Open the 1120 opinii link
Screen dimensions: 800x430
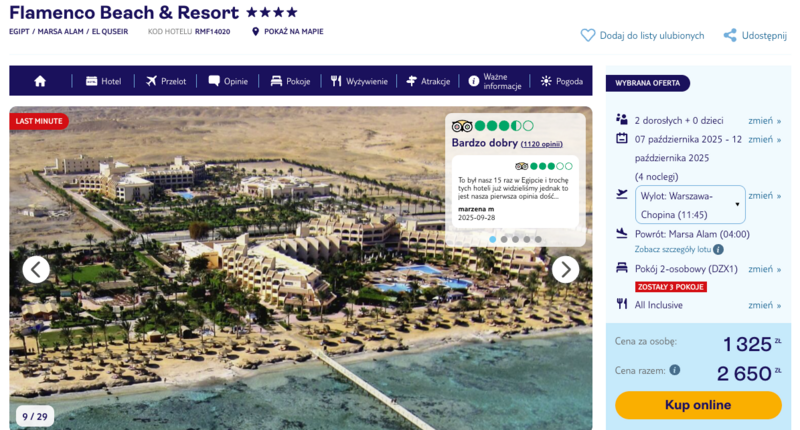(541, 144)
